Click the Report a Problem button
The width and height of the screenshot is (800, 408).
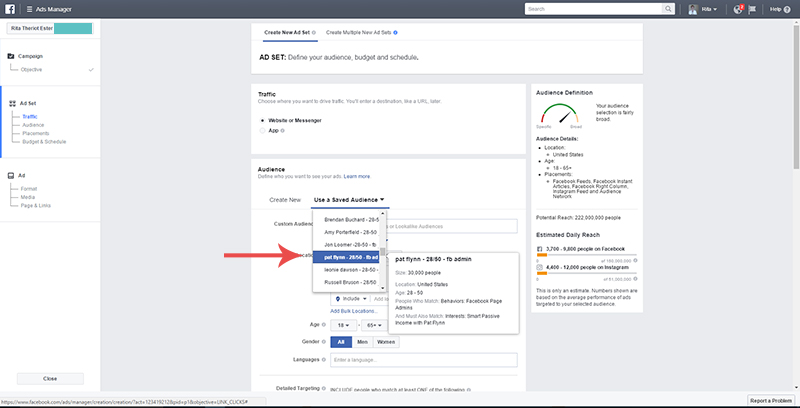pos(771,400)
